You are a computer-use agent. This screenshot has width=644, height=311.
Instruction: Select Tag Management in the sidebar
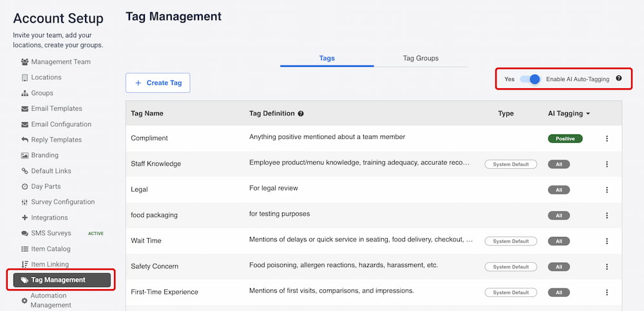(x=62, y=280)
